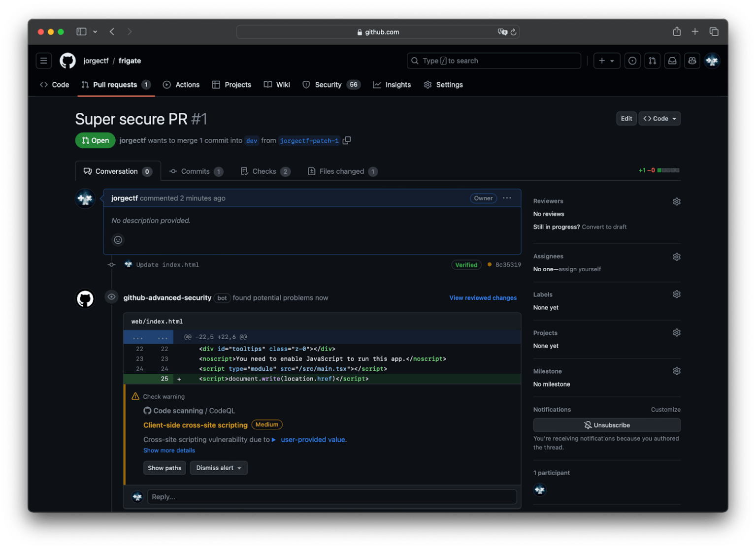Open the comment options kebab menu

[507, 198]
